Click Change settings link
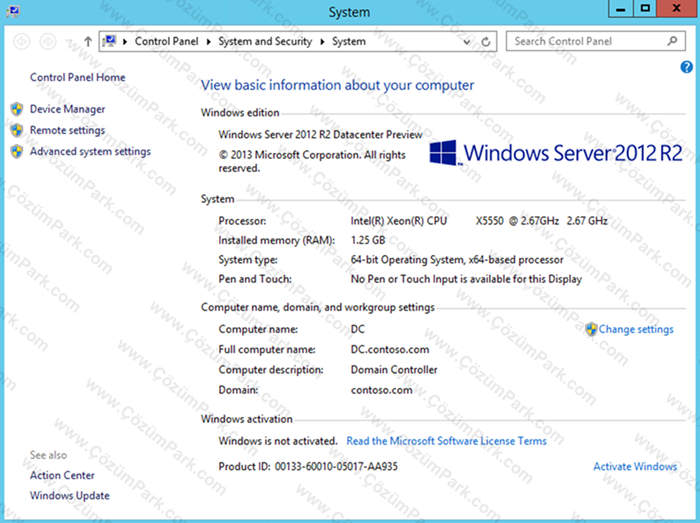 point(636,329)
